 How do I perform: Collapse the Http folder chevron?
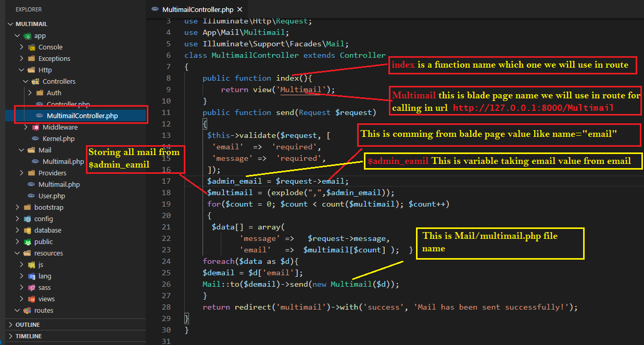point(21,70)
